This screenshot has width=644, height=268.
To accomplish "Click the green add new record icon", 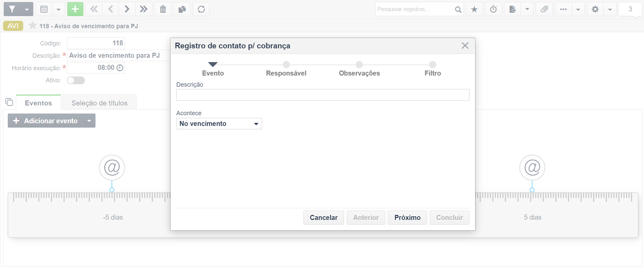I will tap(75, 9).
